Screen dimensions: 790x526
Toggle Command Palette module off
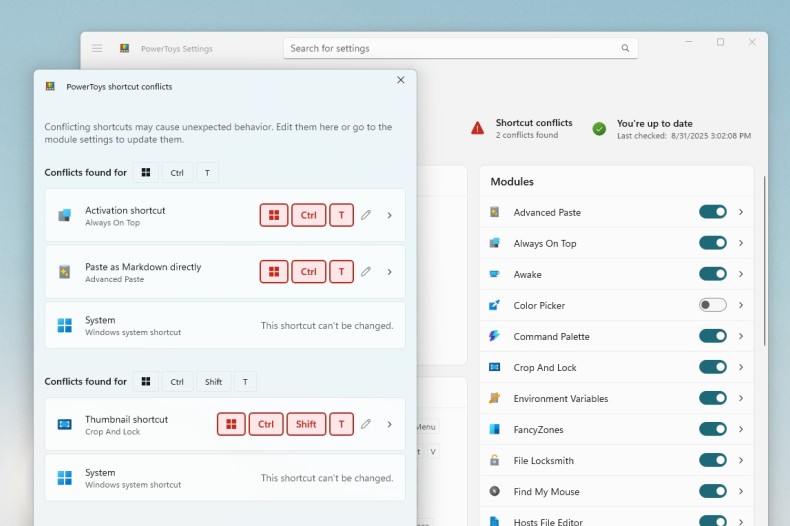pyautogui.click(x=712, y=336)
